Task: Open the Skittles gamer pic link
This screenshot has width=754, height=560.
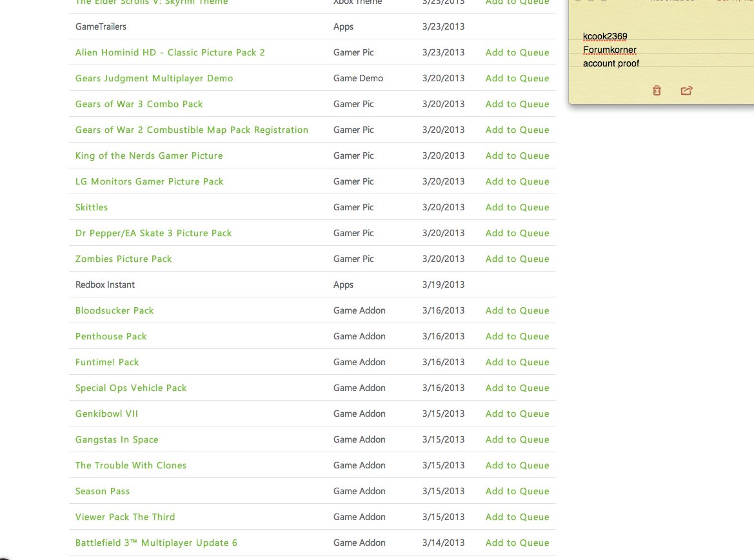Action: (x=92, y=207)
